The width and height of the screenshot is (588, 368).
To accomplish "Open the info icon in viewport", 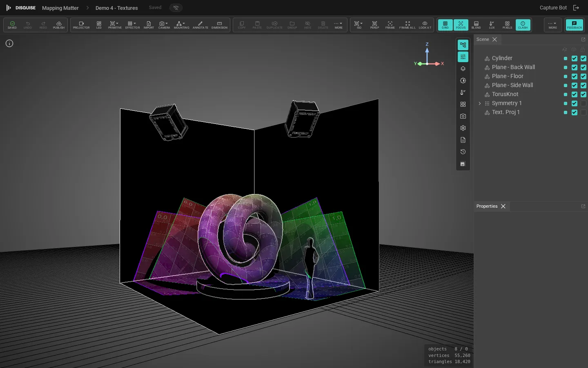I will (9, 43).
